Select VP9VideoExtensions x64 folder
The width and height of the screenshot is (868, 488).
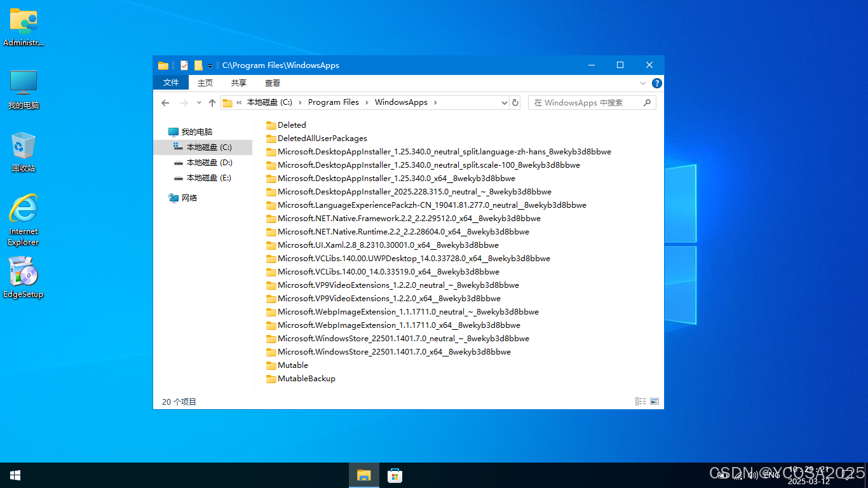(383, 299)
